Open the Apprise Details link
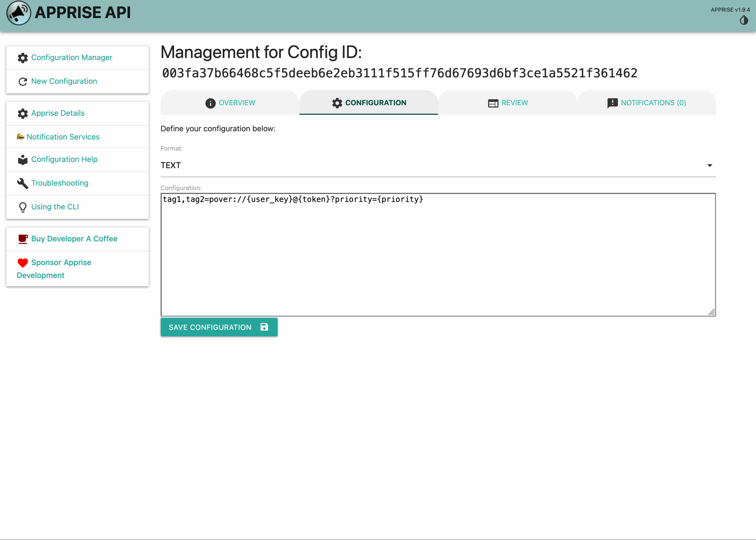Image resolution: width=756 pixels, height=540 pixels. coord(58,113)
